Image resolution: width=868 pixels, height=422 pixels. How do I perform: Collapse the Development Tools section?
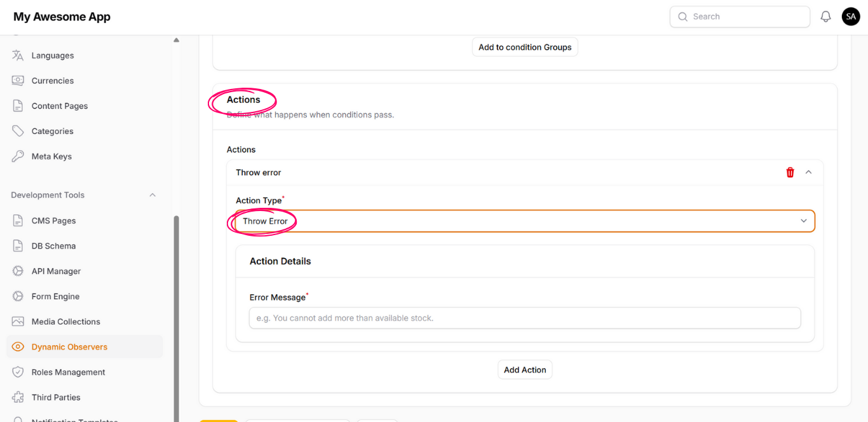point(153,195)
